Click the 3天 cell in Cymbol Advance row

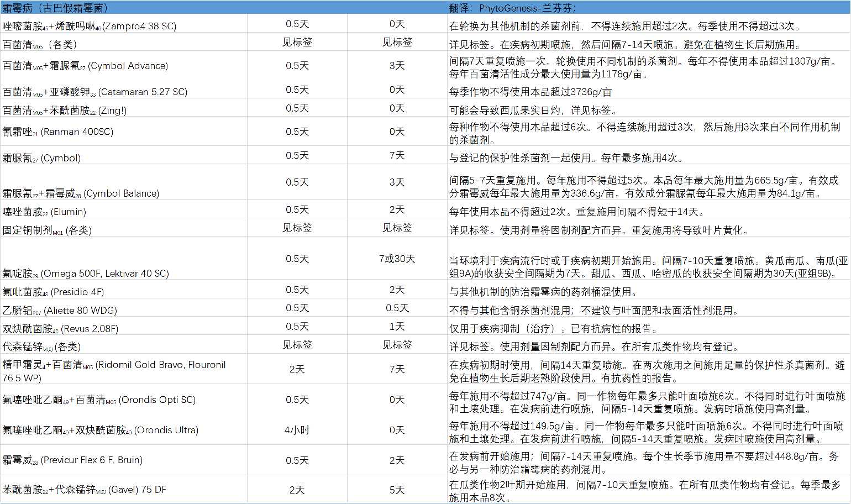coord(397,65)
